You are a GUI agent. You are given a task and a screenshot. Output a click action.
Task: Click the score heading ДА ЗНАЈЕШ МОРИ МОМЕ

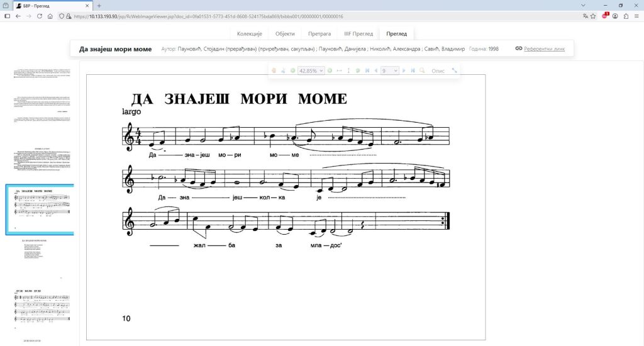[239, 99]
